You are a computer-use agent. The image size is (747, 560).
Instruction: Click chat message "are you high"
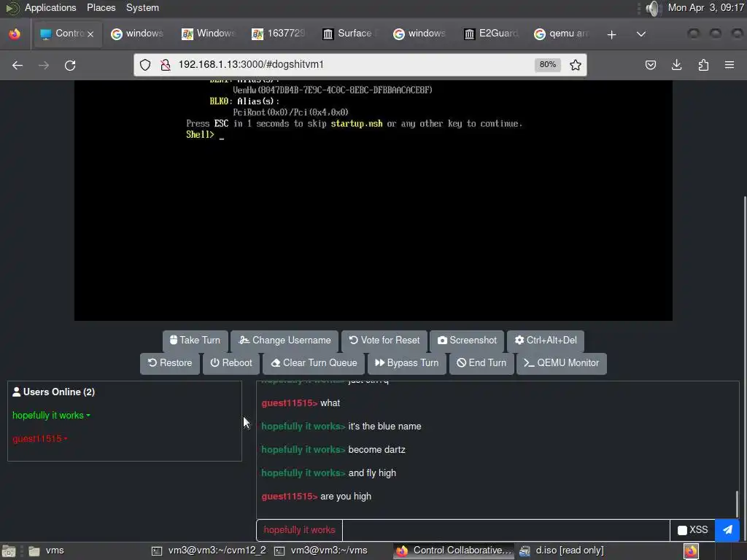(x=345, y=496)
